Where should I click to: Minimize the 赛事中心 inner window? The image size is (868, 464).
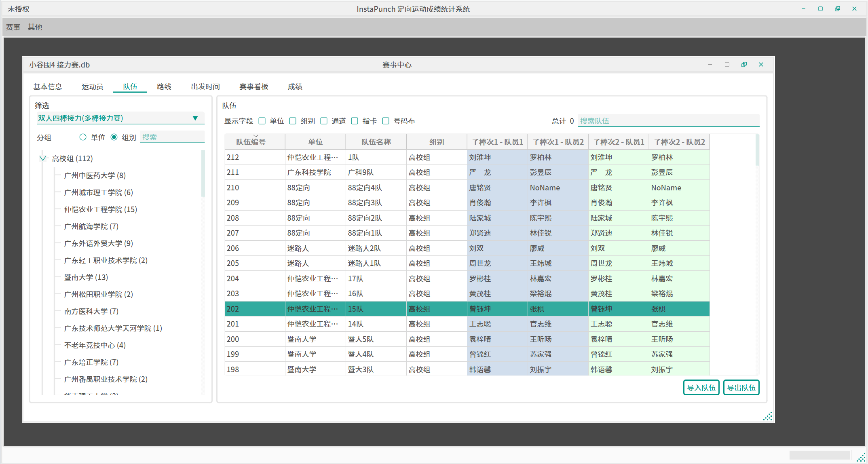(x=710, y=65)
